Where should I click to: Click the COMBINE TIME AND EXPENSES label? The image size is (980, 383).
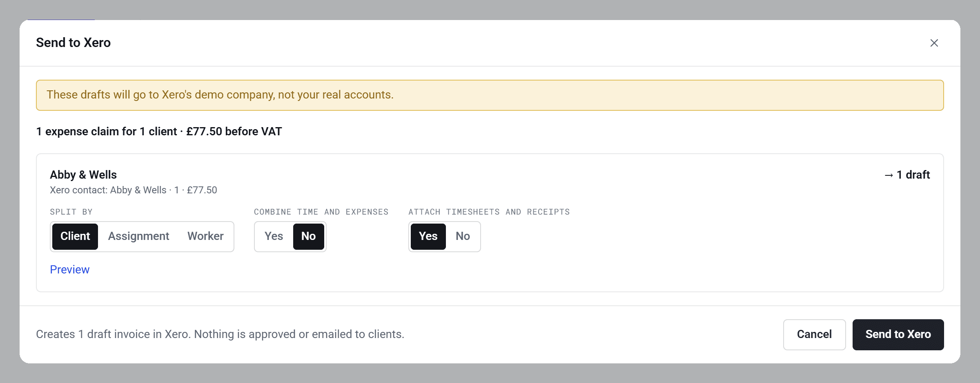[321, 212]
